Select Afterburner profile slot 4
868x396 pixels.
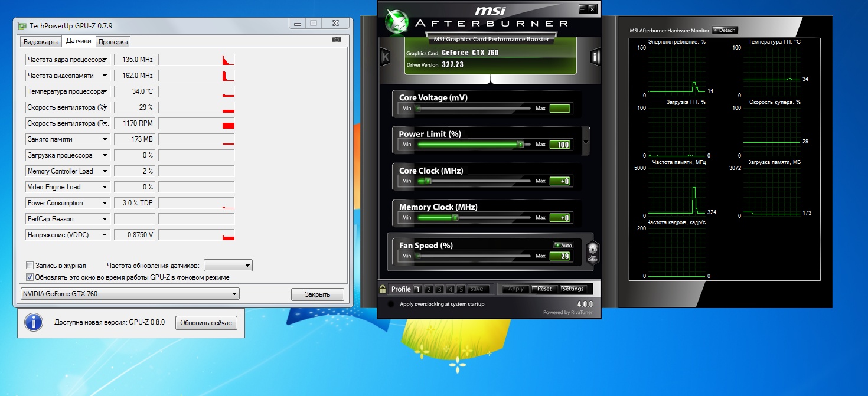point(451,289)
